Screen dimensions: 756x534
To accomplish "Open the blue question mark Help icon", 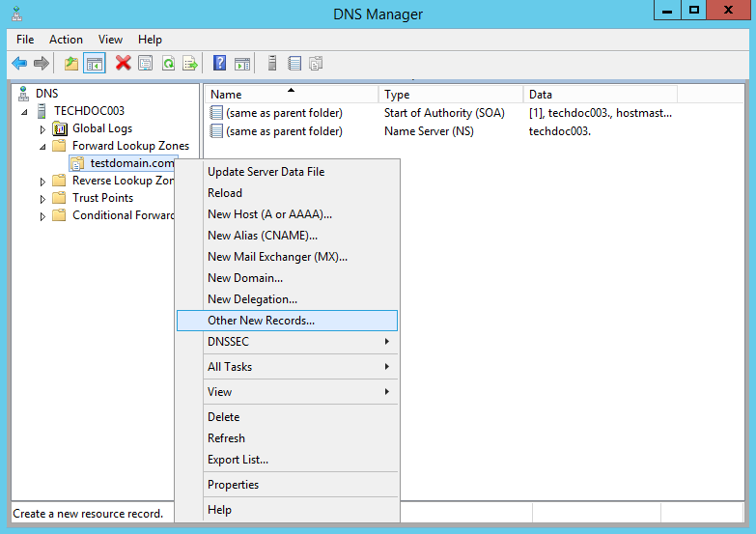I will point(220,63).
